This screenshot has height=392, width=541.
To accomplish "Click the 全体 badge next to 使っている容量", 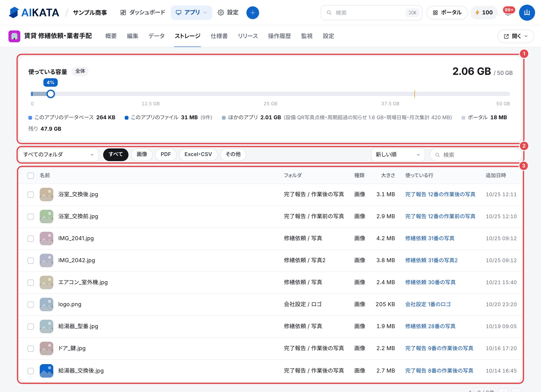I will 80,71.
